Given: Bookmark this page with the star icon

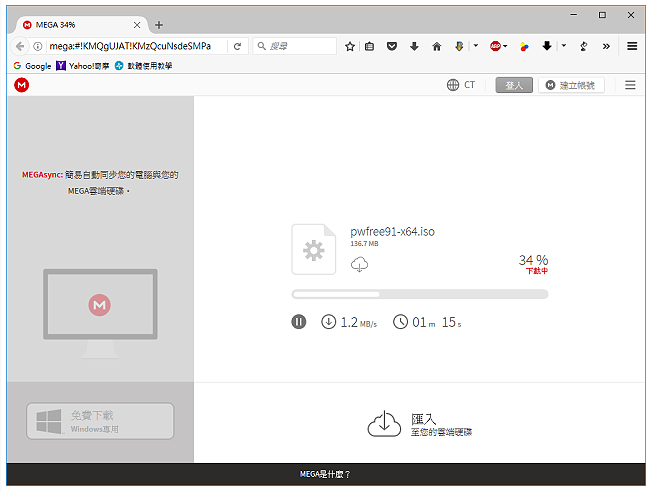Looking at the screenshot, I should 350,46.
